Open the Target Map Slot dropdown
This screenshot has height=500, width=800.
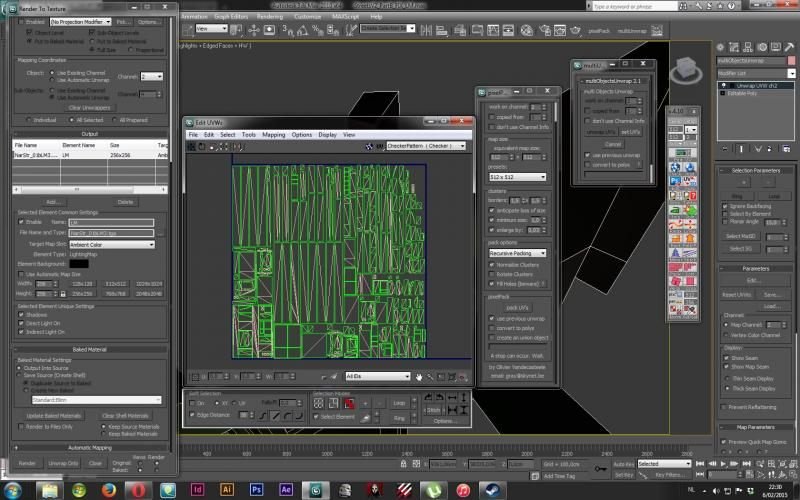pyautogui.click(x=112, y=244)
